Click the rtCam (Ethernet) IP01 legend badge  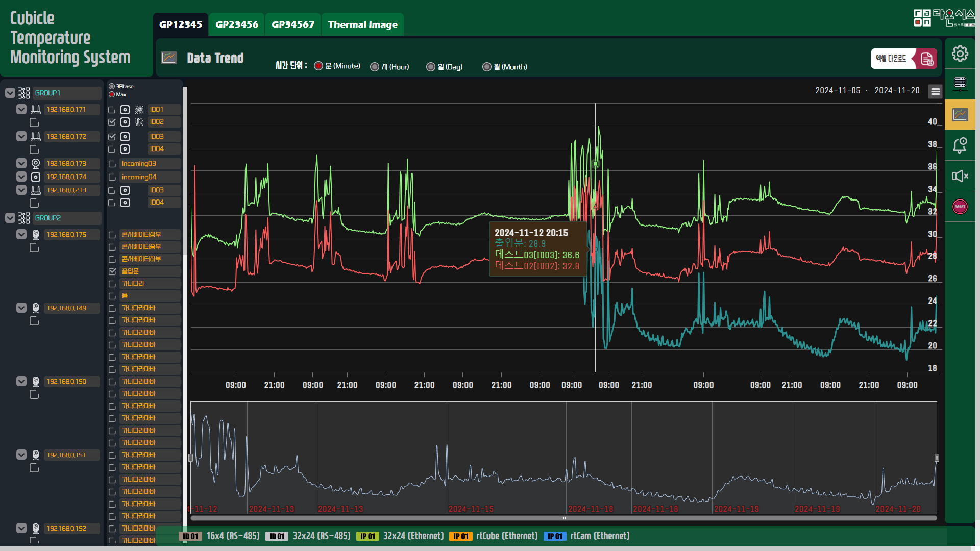(555, 536)
